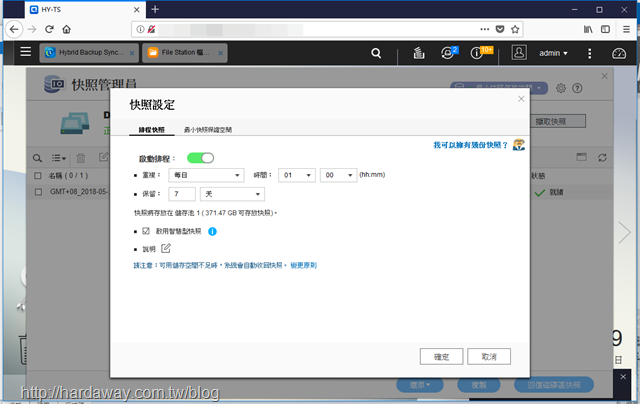The image size is (640, 404).
Task: Click the refresh icon in Snapshot Manager
Action: (602, 158)
